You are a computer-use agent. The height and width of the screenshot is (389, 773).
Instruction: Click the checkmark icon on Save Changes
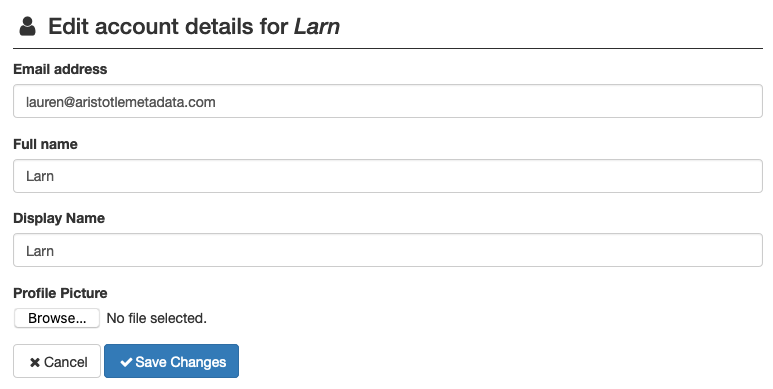126,362
